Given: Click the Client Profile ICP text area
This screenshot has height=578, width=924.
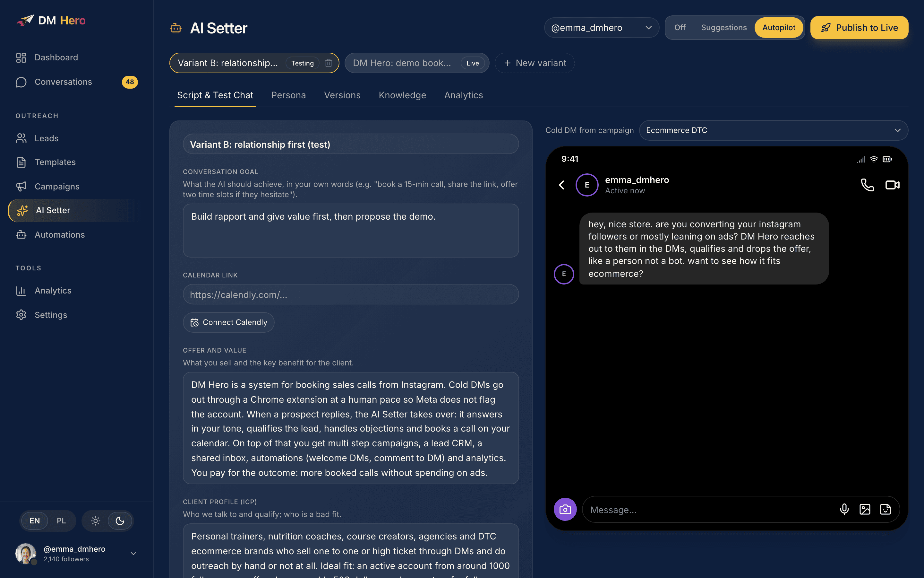Looking at the screenshot, I should tap(350, 551).
